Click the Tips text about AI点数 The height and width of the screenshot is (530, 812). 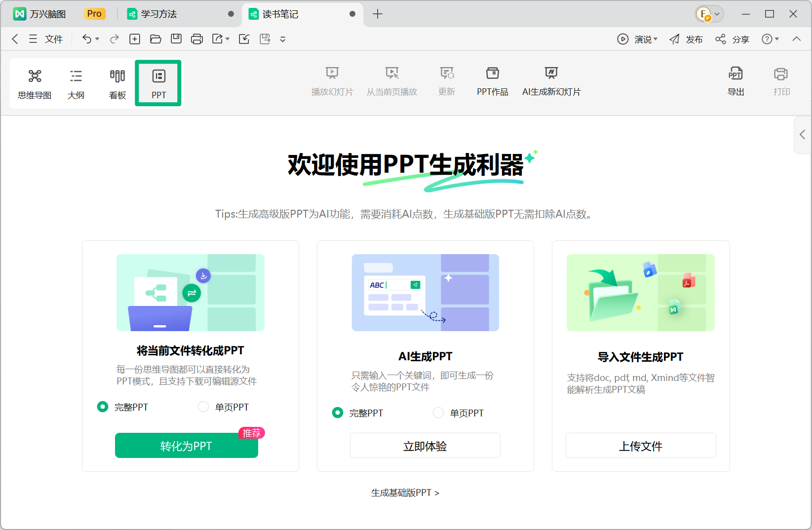tap(405, 214)
